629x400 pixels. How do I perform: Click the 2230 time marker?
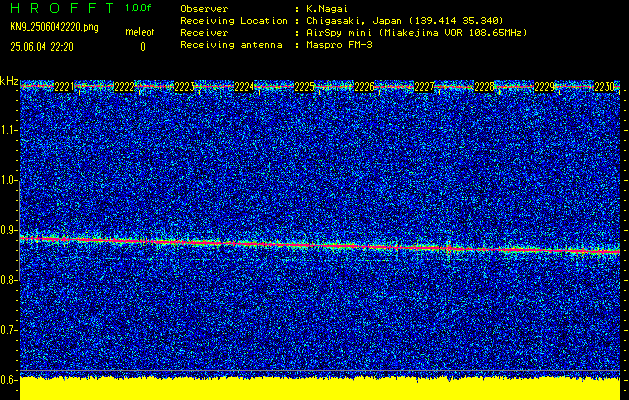604,87
